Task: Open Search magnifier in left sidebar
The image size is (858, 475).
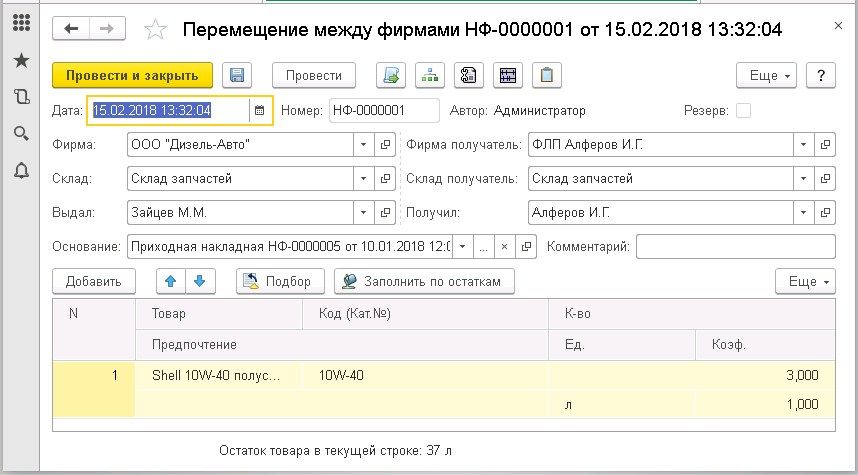Action: [21, 134]
